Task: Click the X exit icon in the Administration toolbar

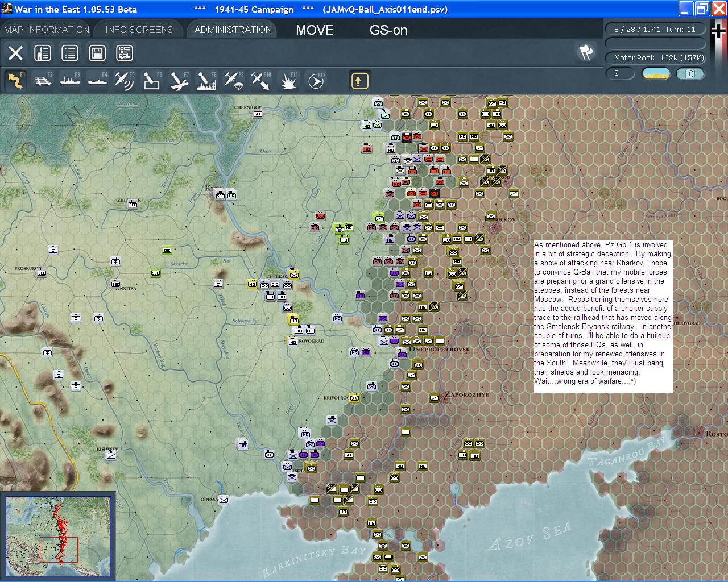Action: [15, 53]
